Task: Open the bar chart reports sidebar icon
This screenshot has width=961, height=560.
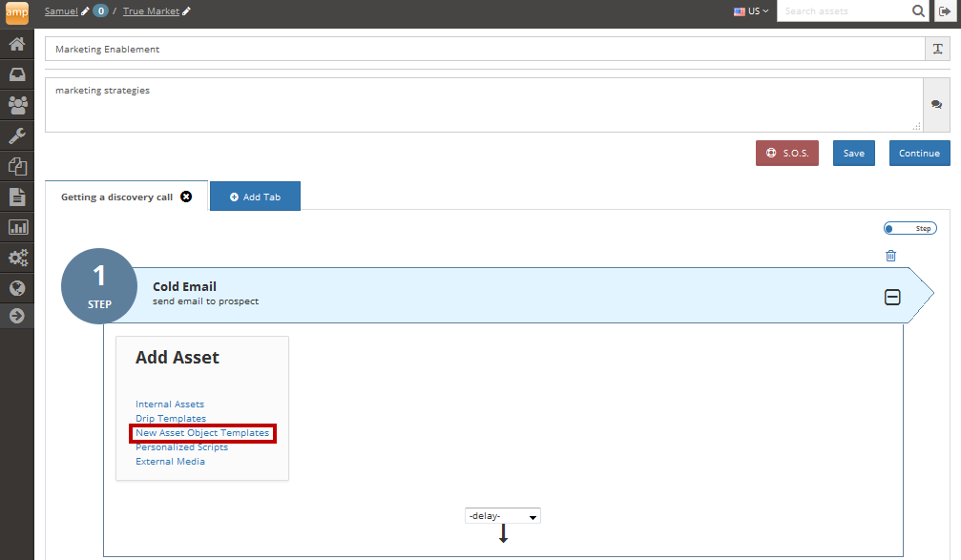Action: click(x=18, y=227)
